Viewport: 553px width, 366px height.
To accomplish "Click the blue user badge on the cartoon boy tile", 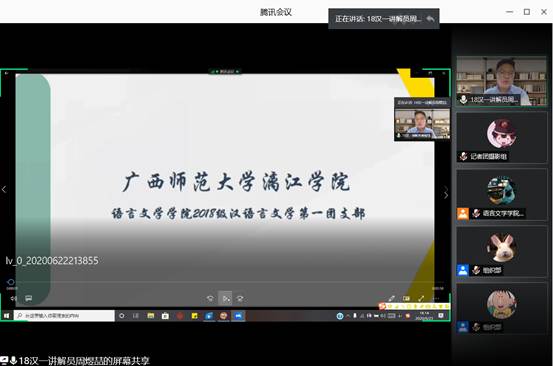I will click(463, 327).
